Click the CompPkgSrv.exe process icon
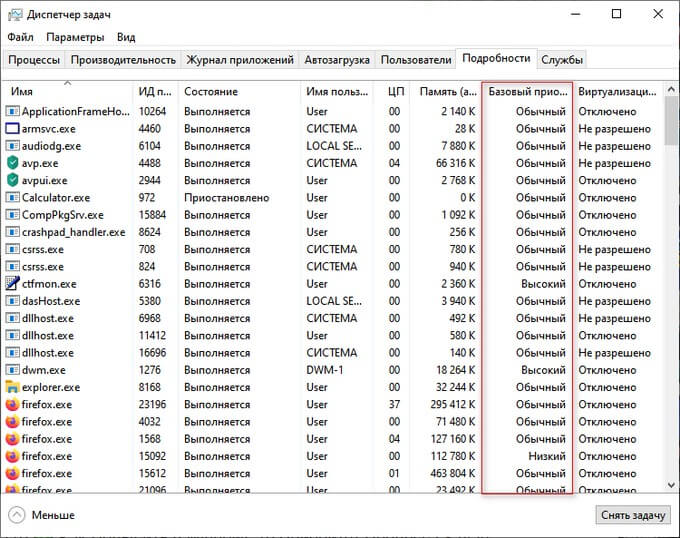Image resolution: width=680 pixels, height=538 pixels. point(12,215)
